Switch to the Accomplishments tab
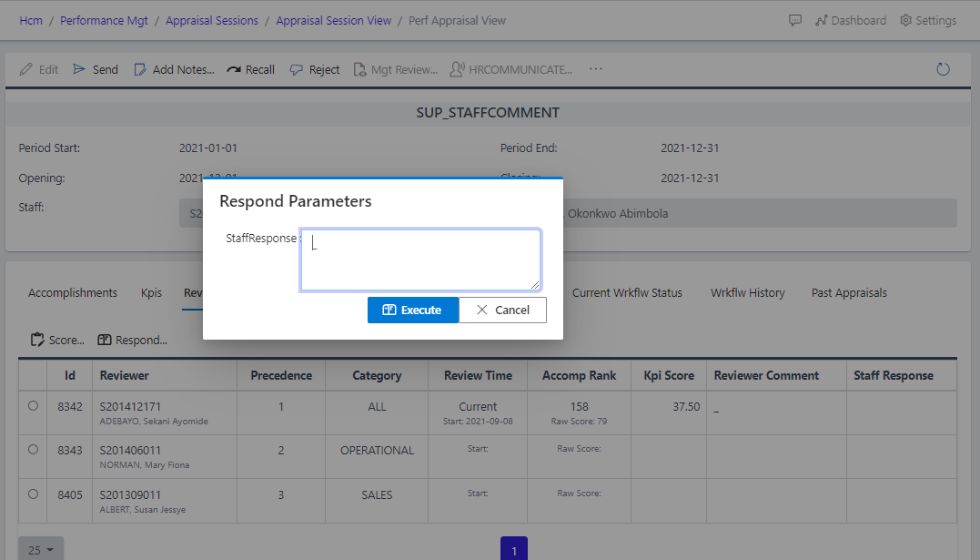 click(72, 292)
